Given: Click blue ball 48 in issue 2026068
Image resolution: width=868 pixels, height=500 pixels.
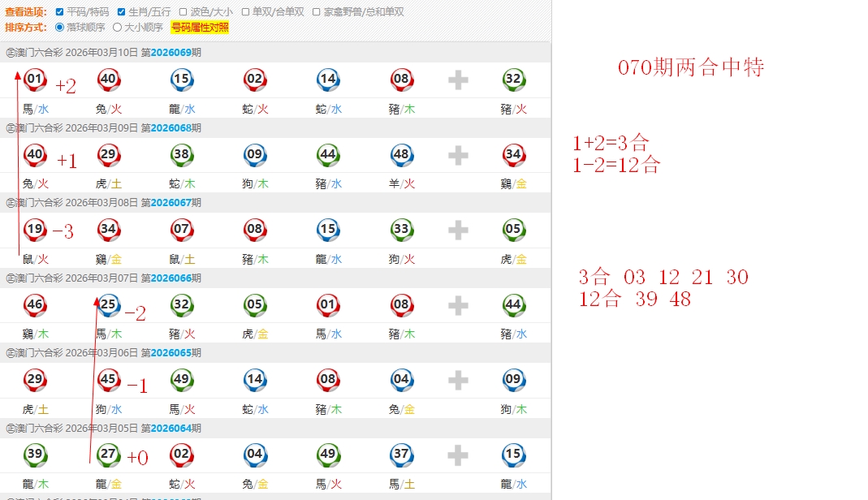Looking at the screenshot, I should 401,154.
